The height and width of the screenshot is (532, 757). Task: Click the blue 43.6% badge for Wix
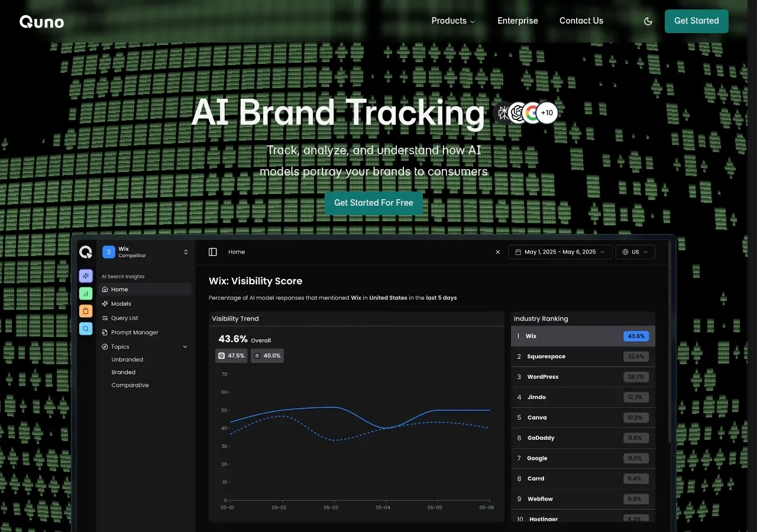click(x=636, y=336)
